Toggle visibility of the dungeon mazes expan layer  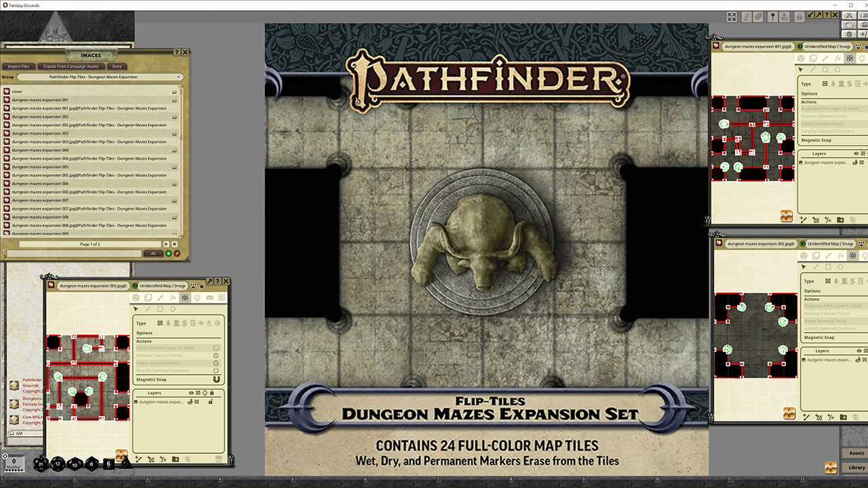point(191,401)
